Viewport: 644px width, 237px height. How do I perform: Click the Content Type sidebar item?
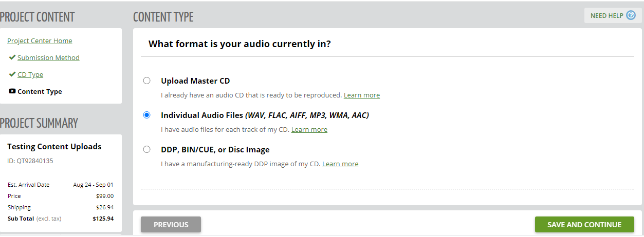[x=40, y=92]
